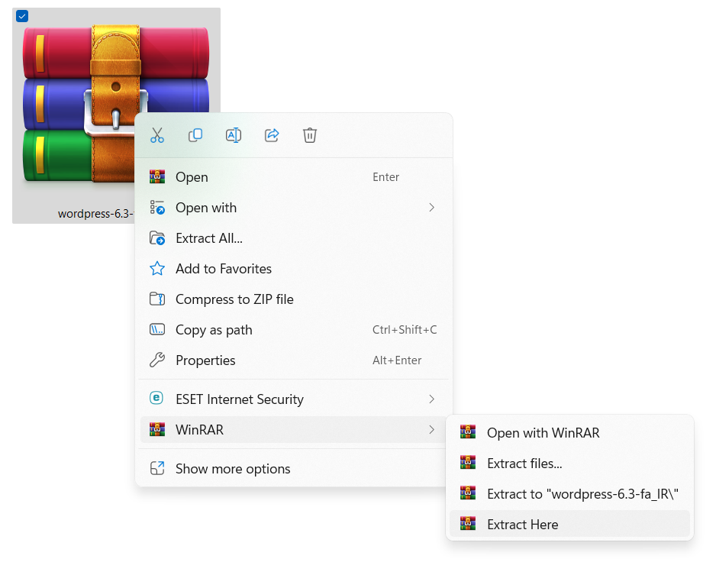Click the WinRAR submenu chevron

coord(431,430)
